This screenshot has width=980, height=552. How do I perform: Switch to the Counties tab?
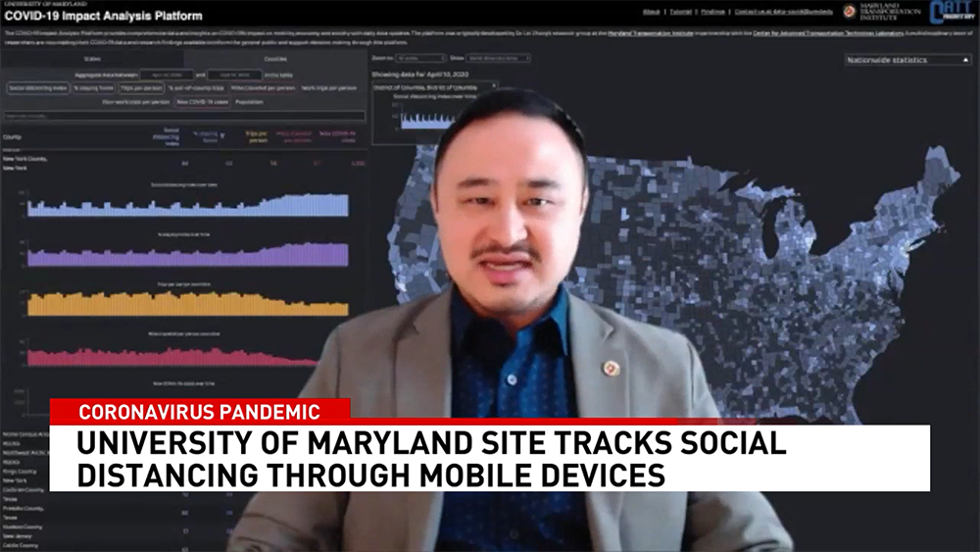point(275,59)
